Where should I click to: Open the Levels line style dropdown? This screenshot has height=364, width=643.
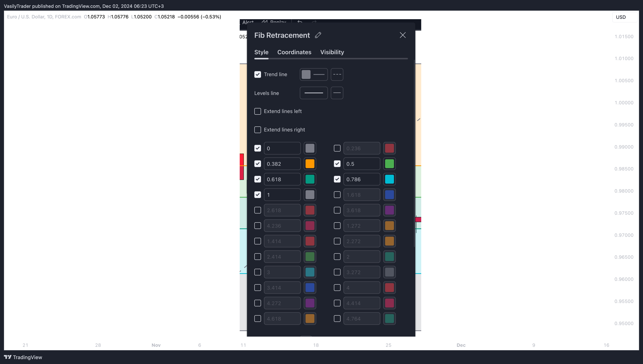point(337,93)
